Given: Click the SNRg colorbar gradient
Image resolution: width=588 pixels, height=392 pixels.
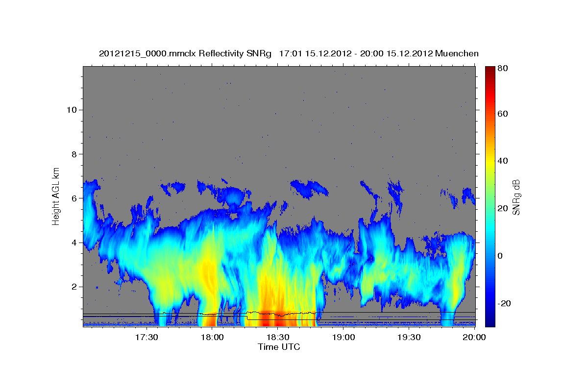Looking at the screenshot, I should (x=490, y=196).
